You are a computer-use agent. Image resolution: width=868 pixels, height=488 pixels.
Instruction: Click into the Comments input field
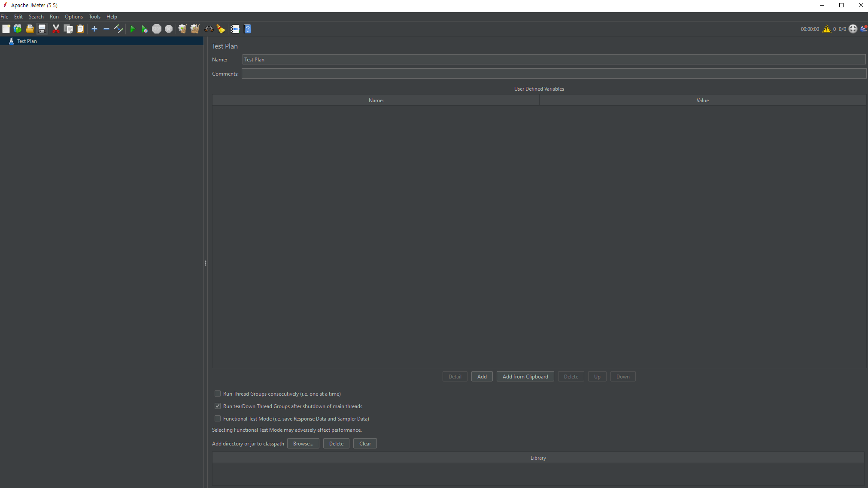(554, 74)
